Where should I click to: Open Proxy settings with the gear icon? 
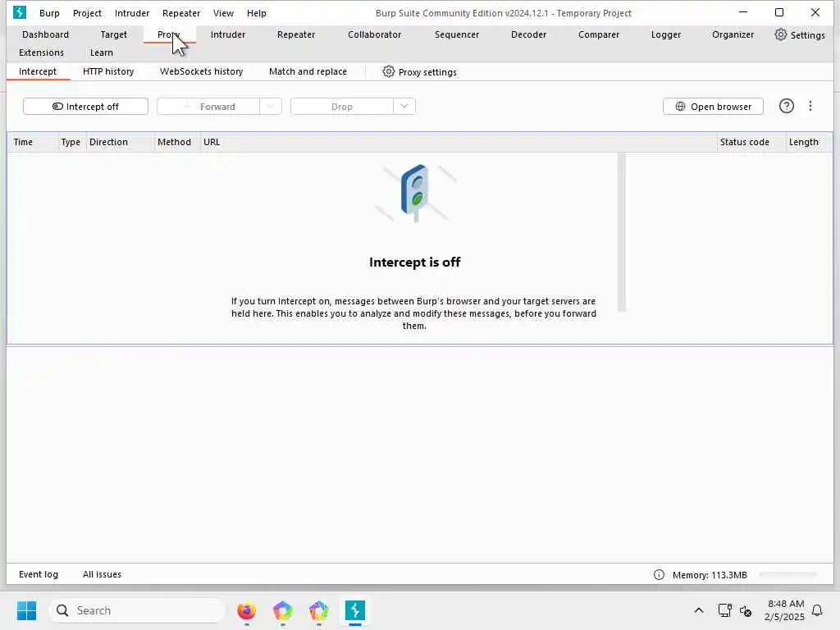[x=419, y=72]
